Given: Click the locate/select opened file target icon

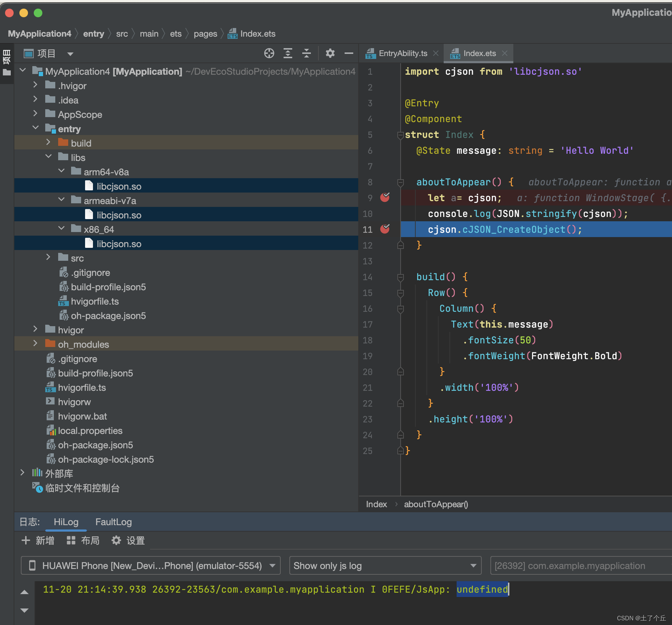Looking at the screenshot, I should pos(269,54).
